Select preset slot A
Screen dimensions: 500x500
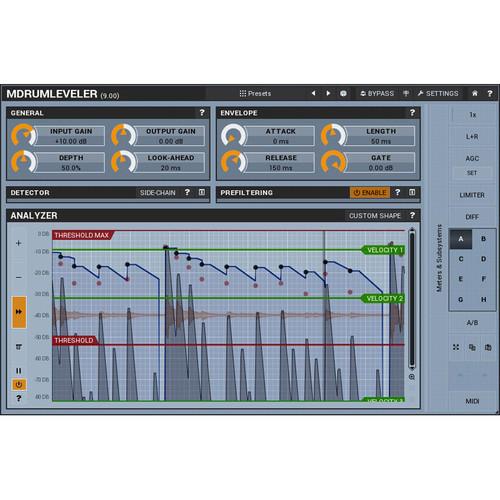pos(461,239)
